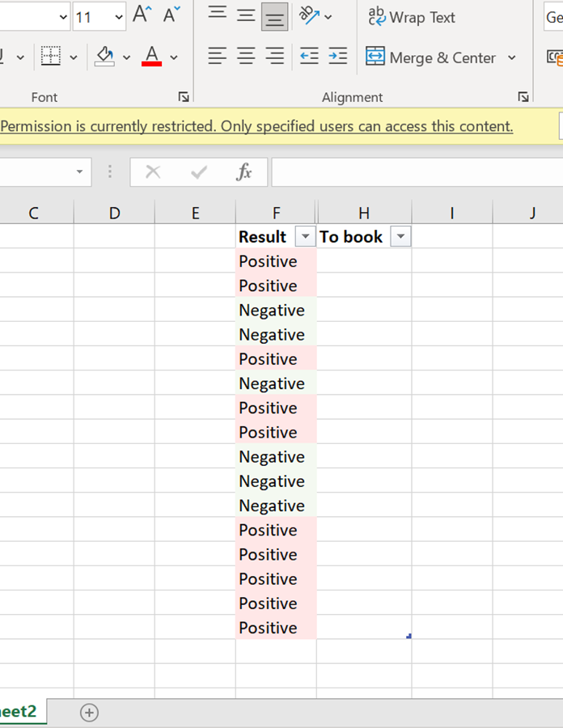
Task: Open the Fill Color bucket icon
Action: click(x=104, y=57)
